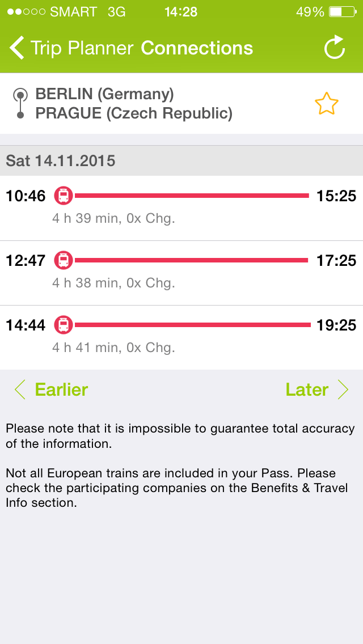Tap the train icon on the 12:47 connection
This screenshot has width=363, height=644.
pyautogui.click(x=64, y=260)
